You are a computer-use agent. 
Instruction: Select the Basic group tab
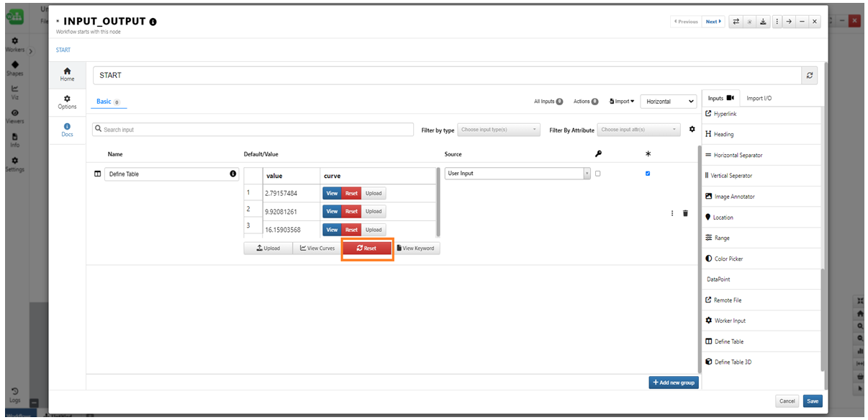104,102
